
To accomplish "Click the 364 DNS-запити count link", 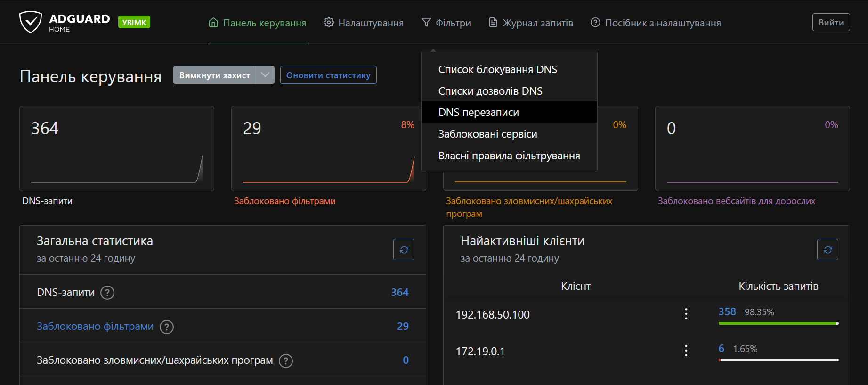I will (x=400, y=293).
